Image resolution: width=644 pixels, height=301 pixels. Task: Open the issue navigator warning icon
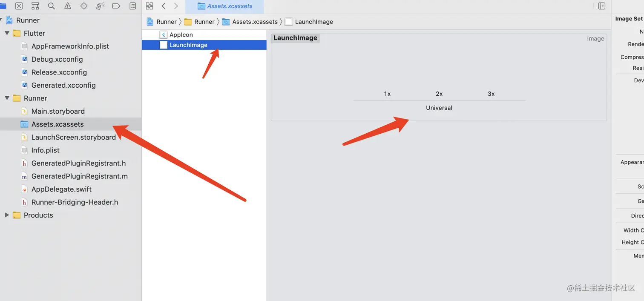point(68,6)
